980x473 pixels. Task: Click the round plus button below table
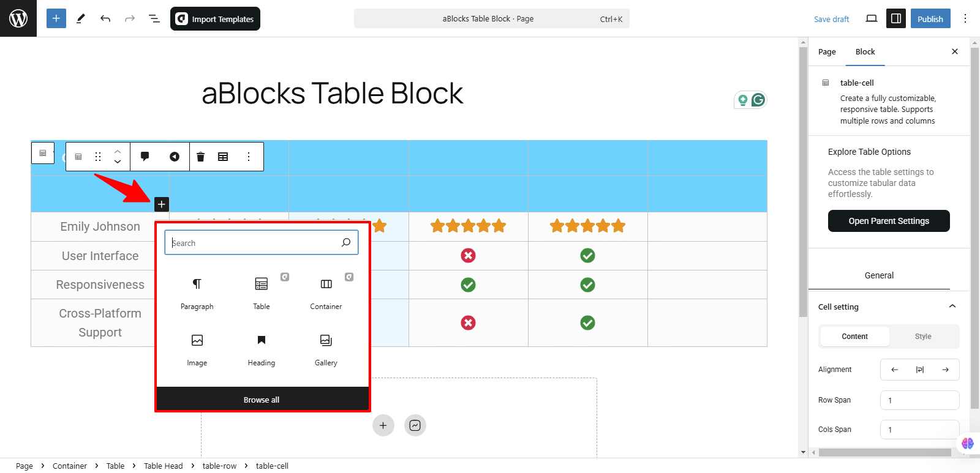(x=383, y=425)
